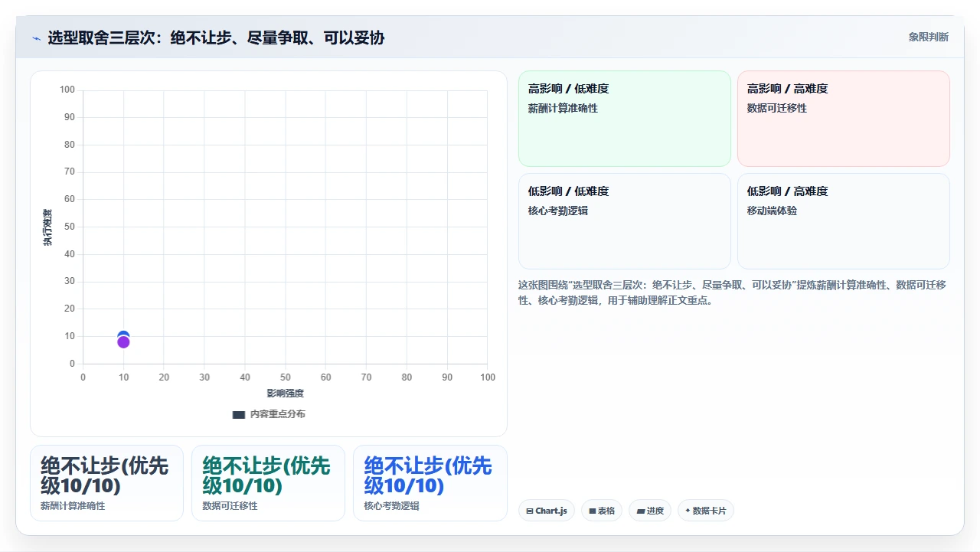Select the dark 绝不让步 card for 薪酬计算准确性

[x=106, y=483]
